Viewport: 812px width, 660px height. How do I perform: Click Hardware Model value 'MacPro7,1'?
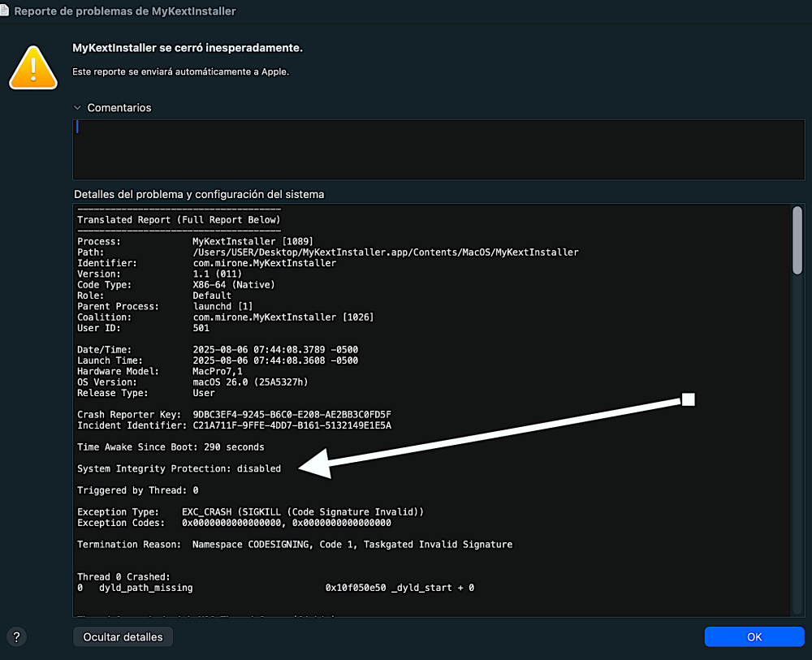tap(218, 372)
